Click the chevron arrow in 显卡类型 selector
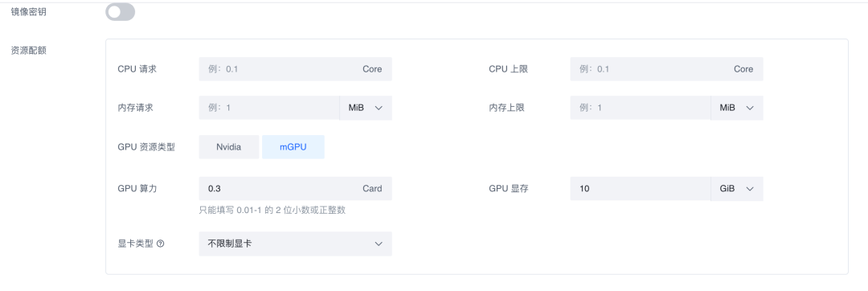The width and height of the screenshot is (868, 291). point(379,244)
